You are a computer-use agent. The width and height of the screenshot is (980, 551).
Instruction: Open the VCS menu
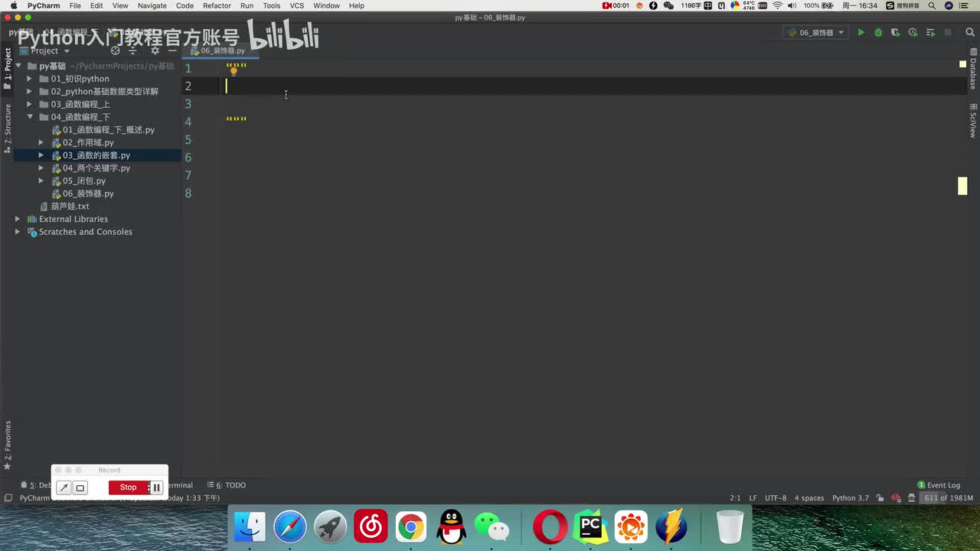[x=297, y=5]
